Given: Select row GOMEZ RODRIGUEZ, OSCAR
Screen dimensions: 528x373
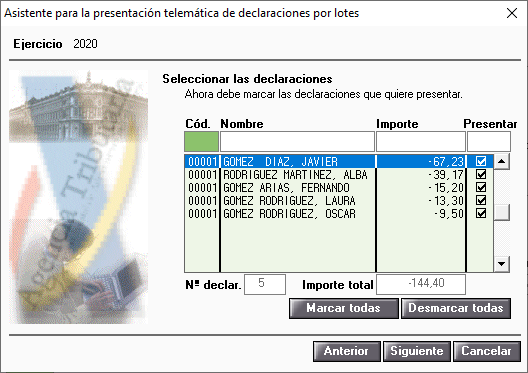Looking at the screenshot, I should [x=338, y=214].
